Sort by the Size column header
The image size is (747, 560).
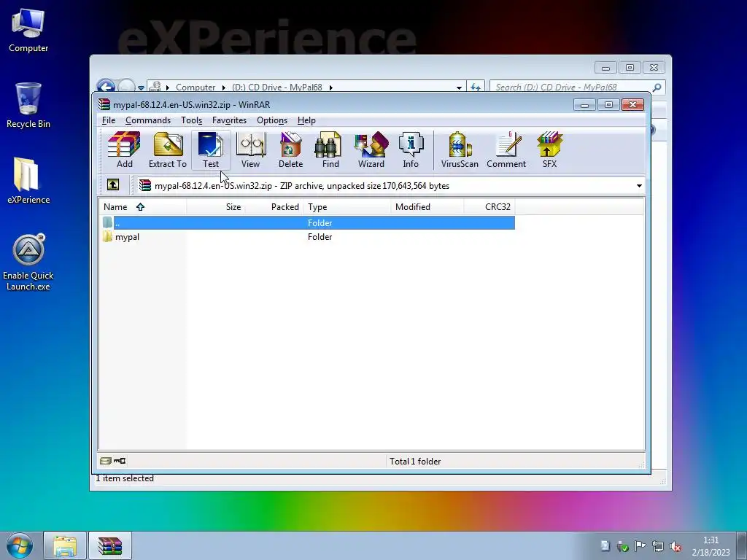click(x=216, y=206)
